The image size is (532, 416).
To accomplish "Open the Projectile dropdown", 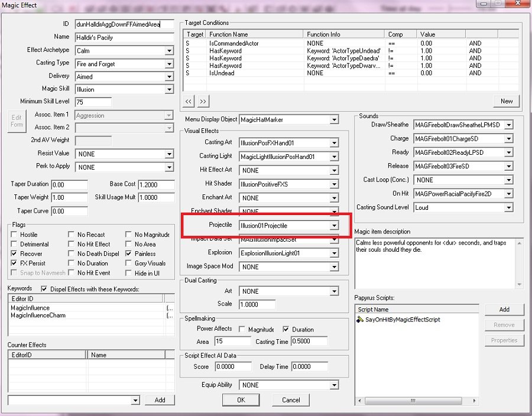I will [x=334, y=226].
